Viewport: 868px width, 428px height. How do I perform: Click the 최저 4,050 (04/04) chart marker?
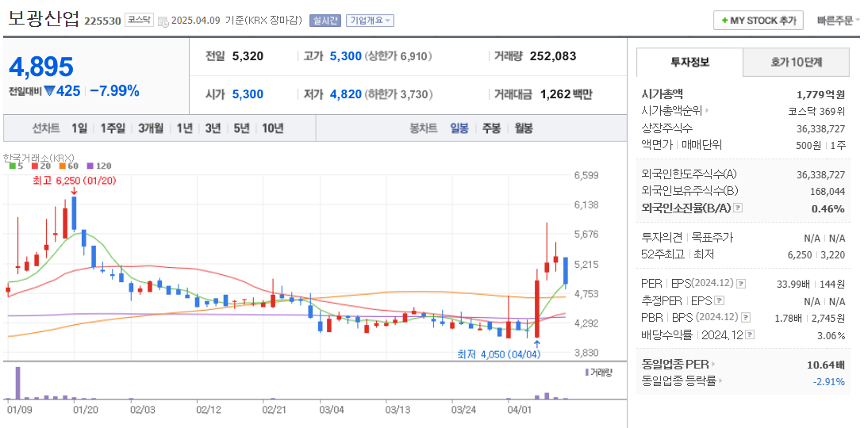coord(499,354)
